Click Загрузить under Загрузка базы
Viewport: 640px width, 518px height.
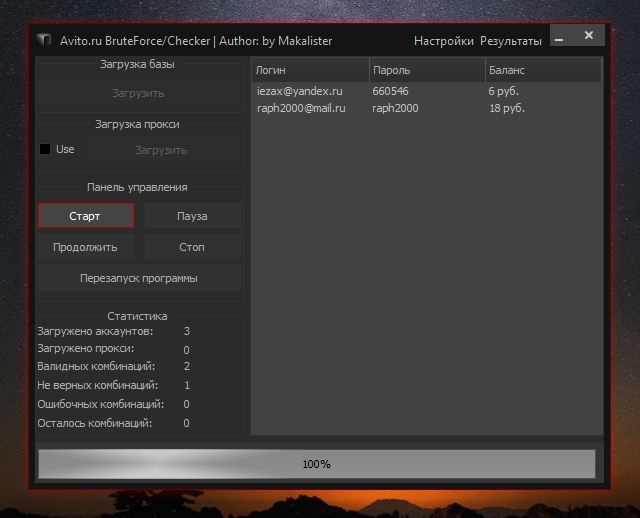point(138,93)
